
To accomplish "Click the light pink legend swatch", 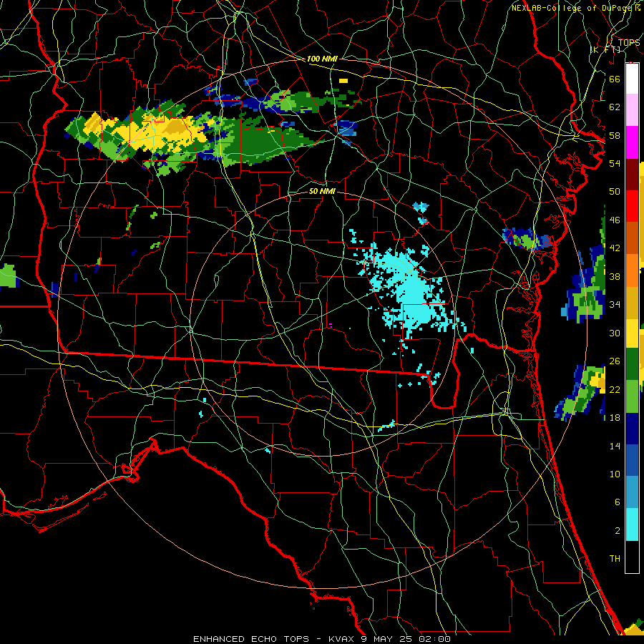I will [632, 110].
